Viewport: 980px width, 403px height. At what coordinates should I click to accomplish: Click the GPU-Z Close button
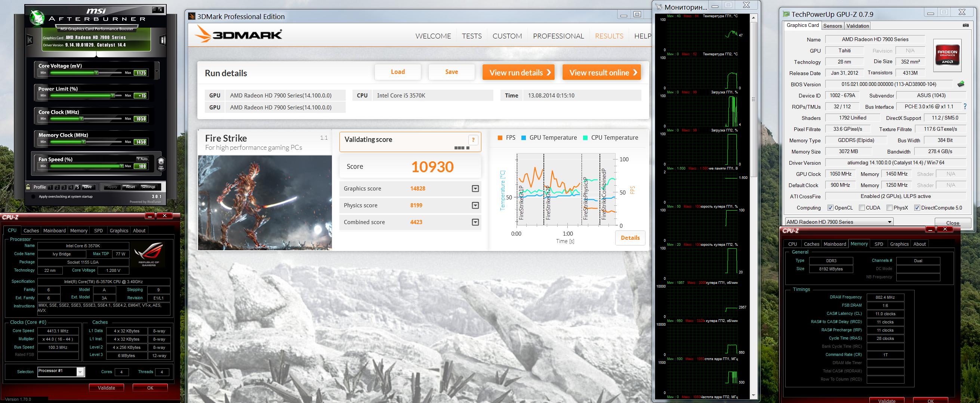(x=953, y=223)
